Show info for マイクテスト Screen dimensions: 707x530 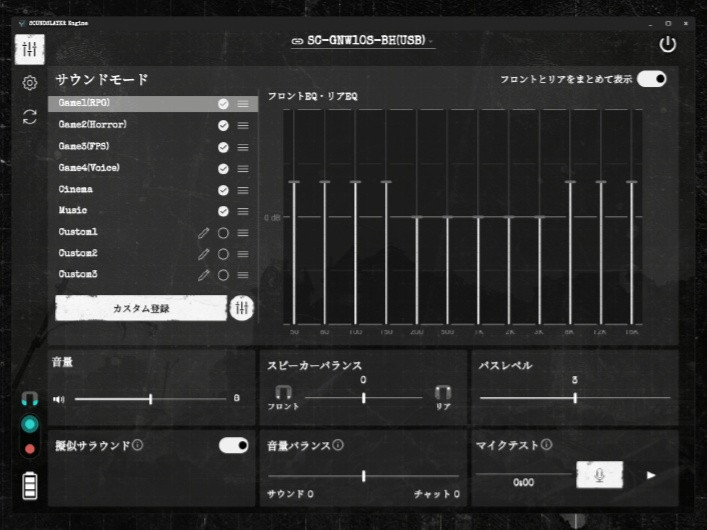point(546,445)
